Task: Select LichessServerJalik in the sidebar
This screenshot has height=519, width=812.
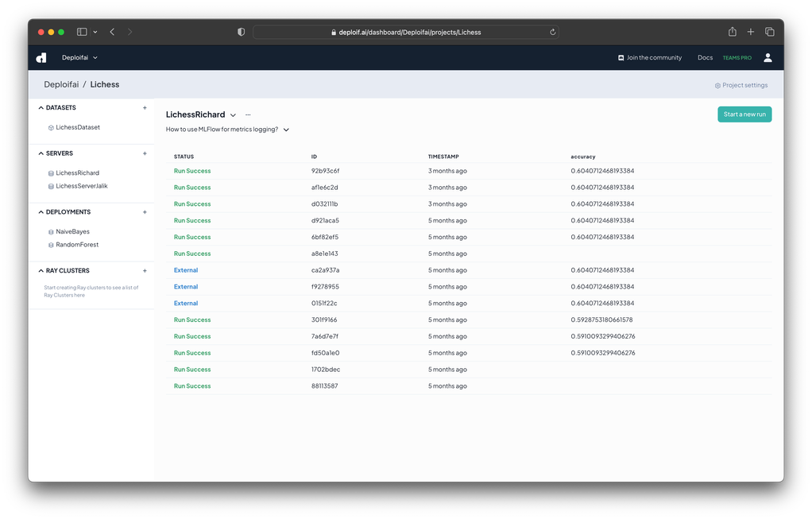Action: pyautogui.click(x=81, y=186)
